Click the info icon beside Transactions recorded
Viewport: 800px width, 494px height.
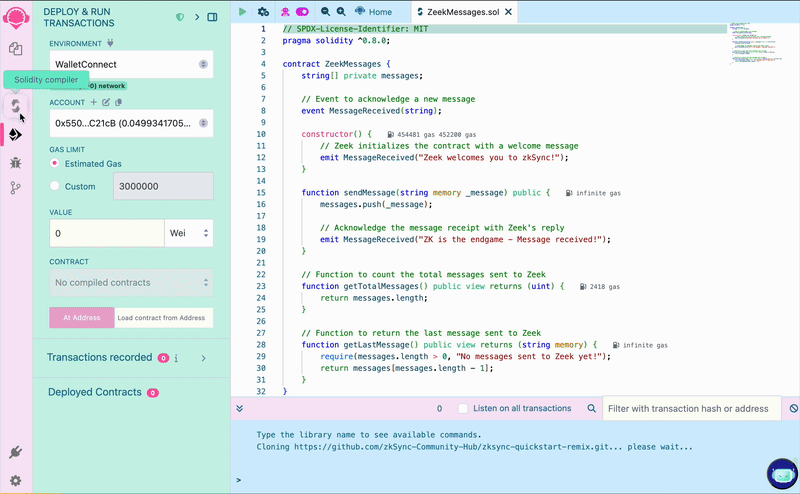tap(176, 358)
